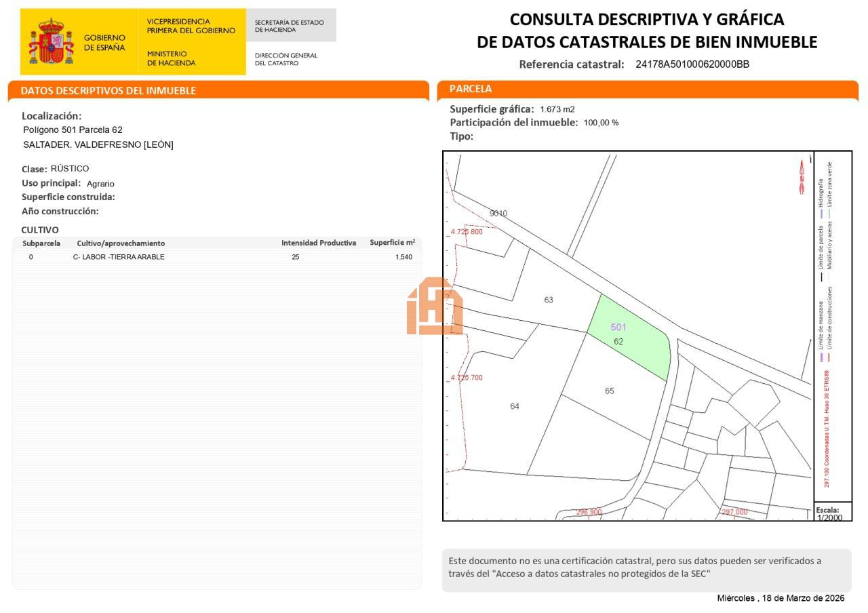Click the cadastral reference number 24178A501000620000BB
868x613 pixels.
[692, 64]
